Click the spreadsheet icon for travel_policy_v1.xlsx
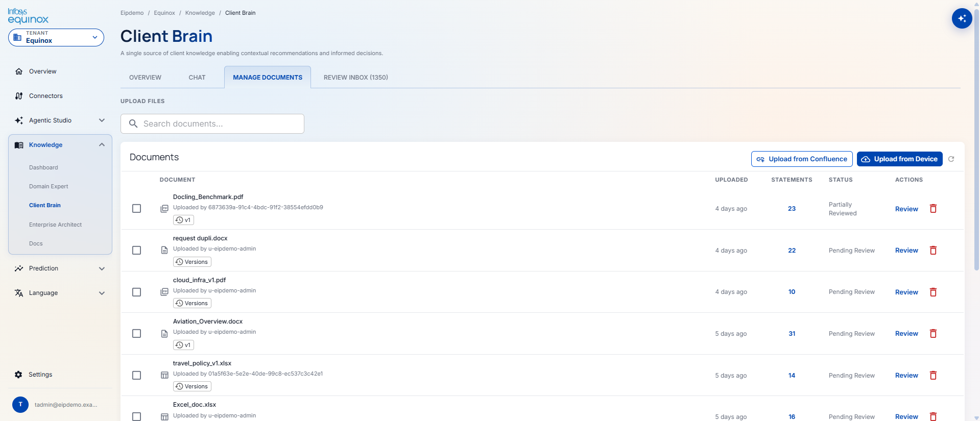 164,376
